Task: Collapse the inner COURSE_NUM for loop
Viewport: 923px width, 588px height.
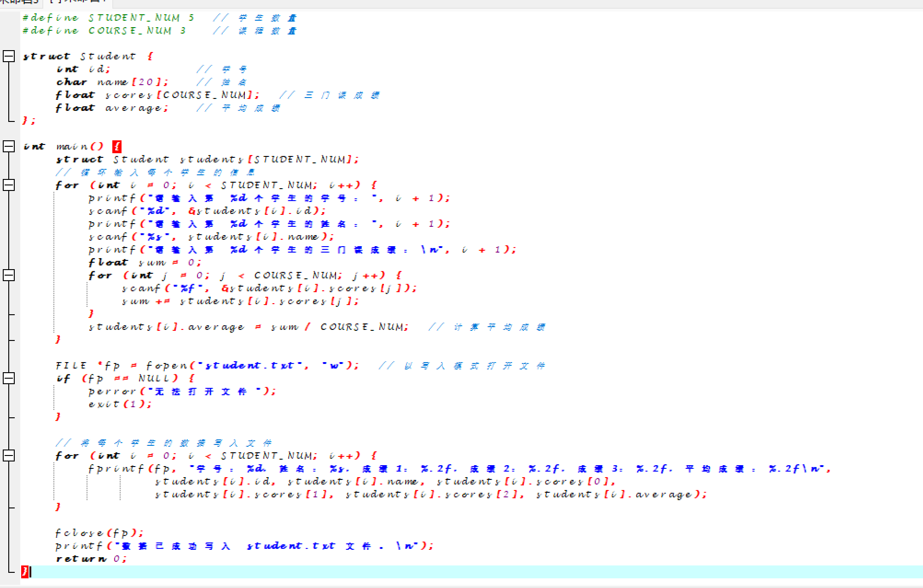Action: tap(9, 275)
